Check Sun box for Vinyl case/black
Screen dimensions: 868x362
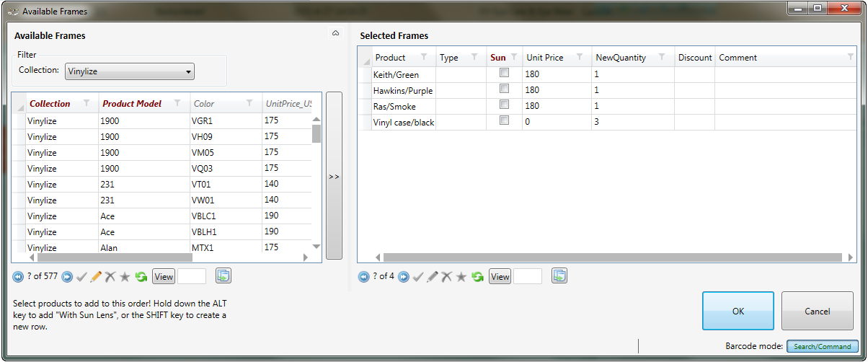504,120
